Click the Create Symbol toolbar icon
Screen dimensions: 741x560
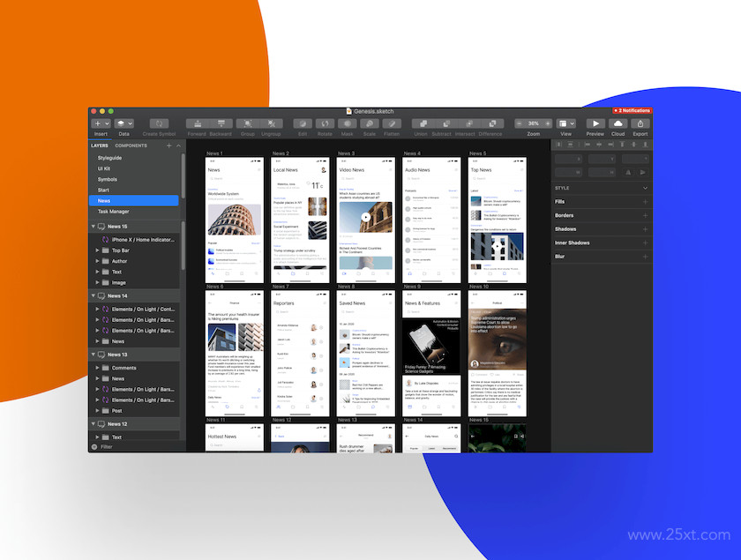[160, 123]
